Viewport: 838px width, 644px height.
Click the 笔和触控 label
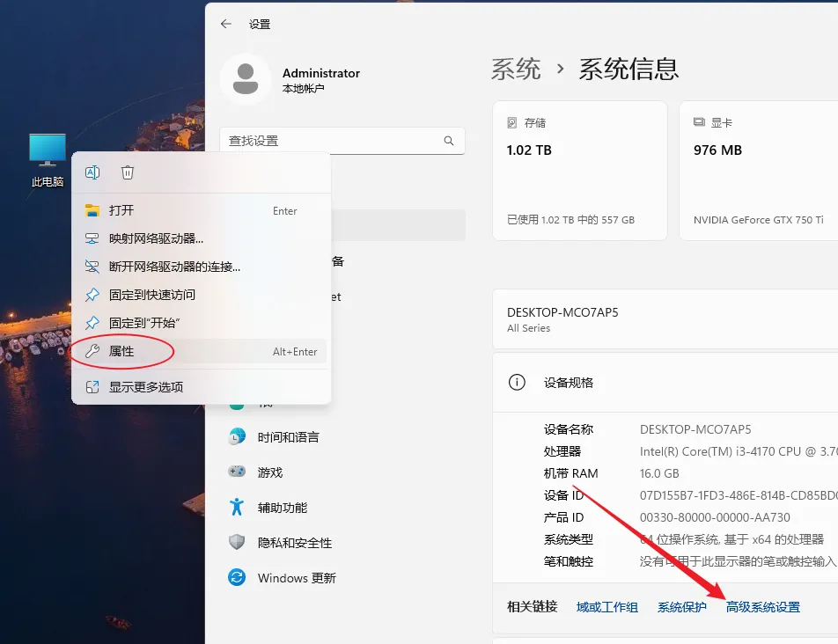coord(568,561)
